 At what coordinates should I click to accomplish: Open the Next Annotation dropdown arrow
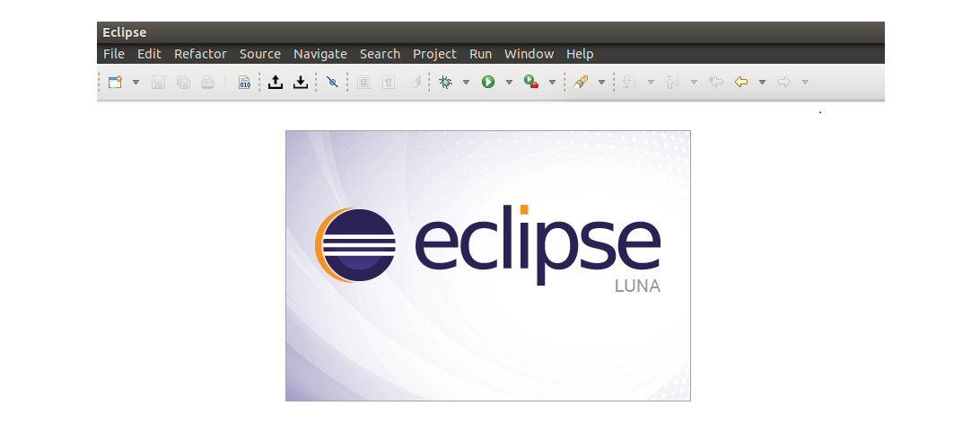(651, 82)
